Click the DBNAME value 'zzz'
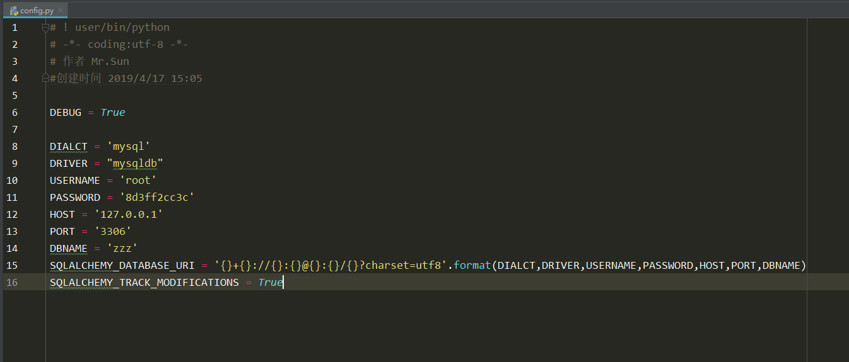The image size is (849, 362). coord(122,248)
